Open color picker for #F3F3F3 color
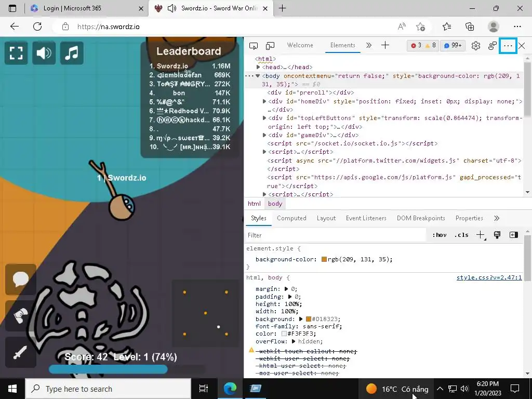Viewport: 532px width, 399px height. point(284,334)
